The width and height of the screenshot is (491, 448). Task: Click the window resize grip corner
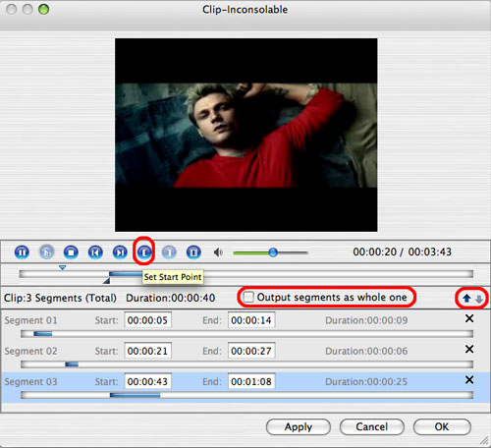[x=484, y=440]
